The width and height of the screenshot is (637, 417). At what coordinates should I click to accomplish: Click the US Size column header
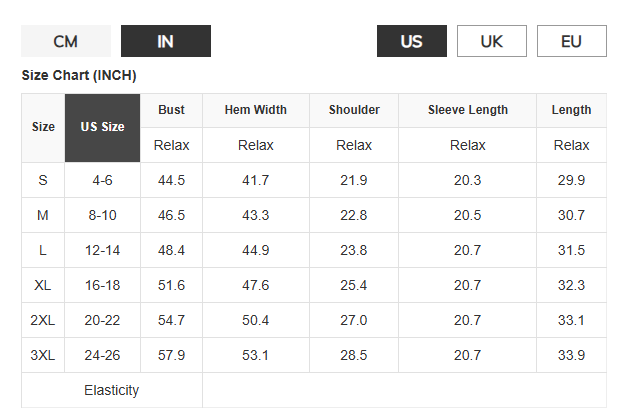point(102,128)
